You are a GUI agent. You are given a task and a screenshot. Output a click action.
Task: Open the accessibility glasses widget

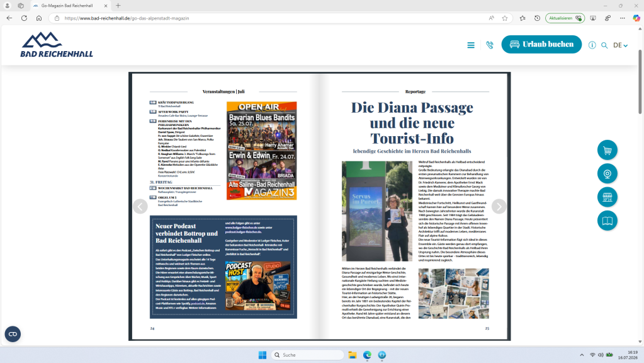(x=13, y=334)
